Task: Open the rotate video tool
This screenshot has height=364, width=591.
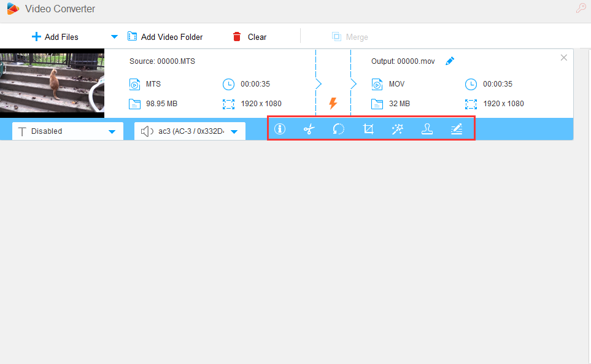Action: click(339, 129)
